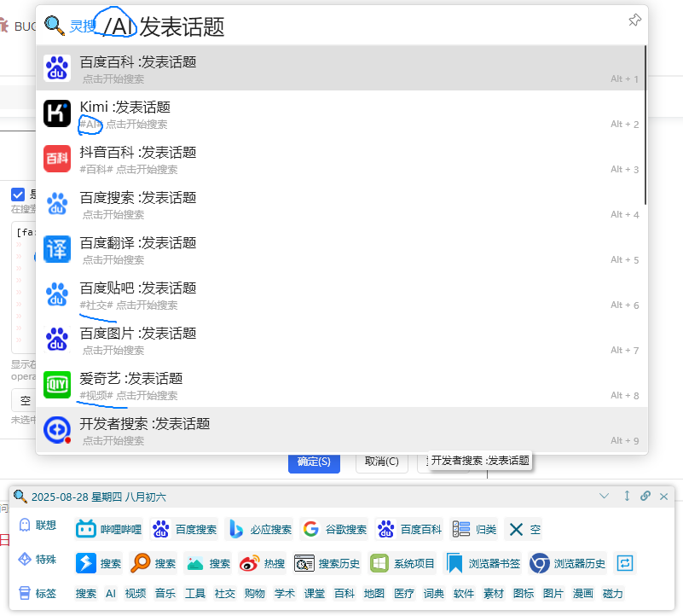Click the picture-icon 搜索 item

pyautogui.click(x=208, y=563)
